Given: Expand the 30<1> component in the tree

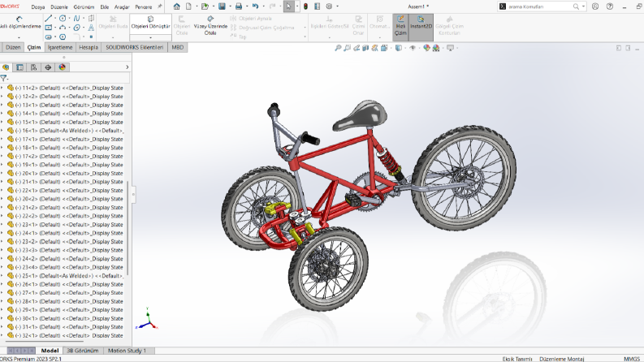Looking at the screenshot, I should (x=2, y=318).
